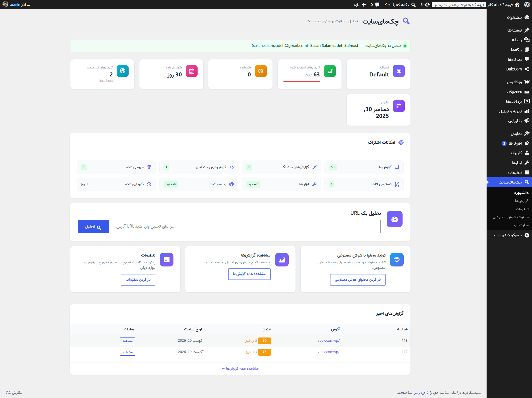Click مشاهده button for report 112
This screenshot has height=398, width=532.
click(x=127, y=352)
